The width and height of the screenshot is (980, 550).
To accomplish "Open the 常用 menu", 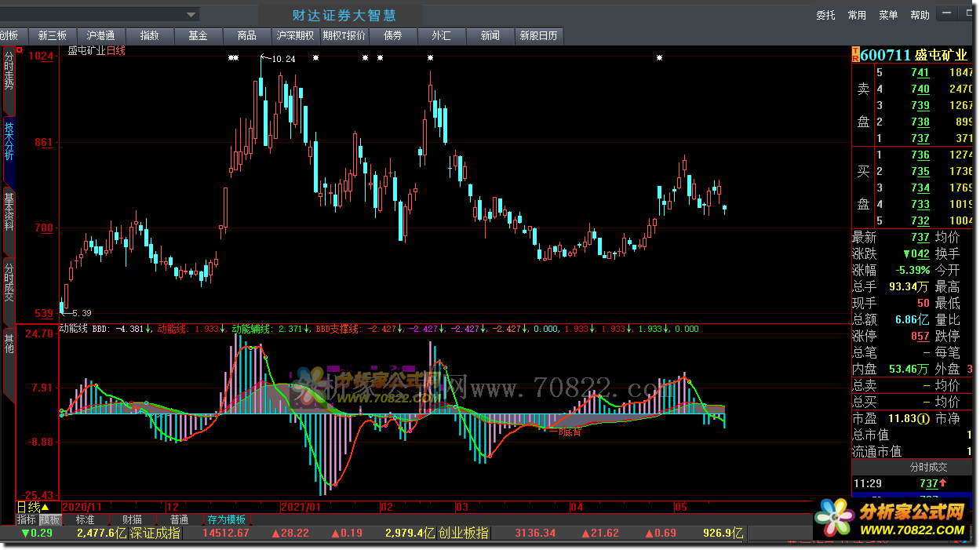I will [857, 15].
